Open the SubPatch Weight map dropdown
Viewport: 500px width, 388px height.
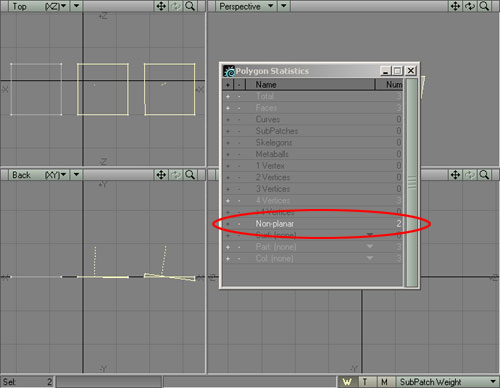[x=447, y=382]
